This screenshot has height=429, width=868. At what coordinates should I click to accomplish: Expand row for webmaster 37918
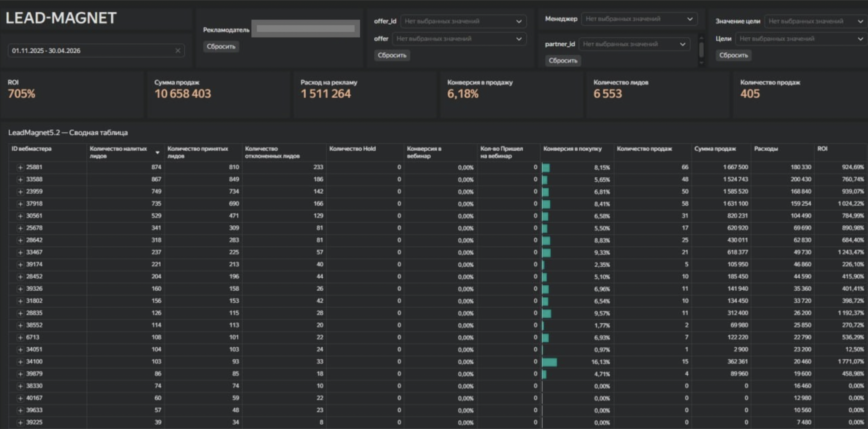pyautogui.click(x=20, y=204)
